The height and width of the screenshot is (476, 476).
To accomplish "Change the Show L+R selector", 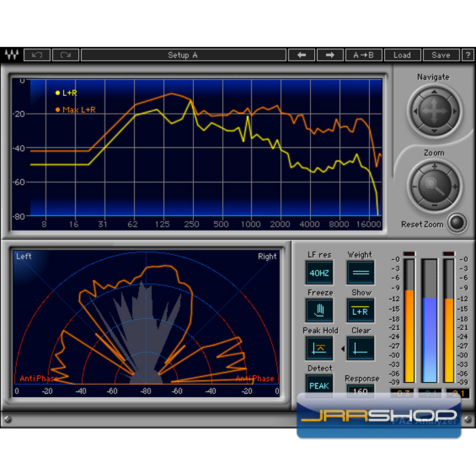I will [x=360, y=311].
